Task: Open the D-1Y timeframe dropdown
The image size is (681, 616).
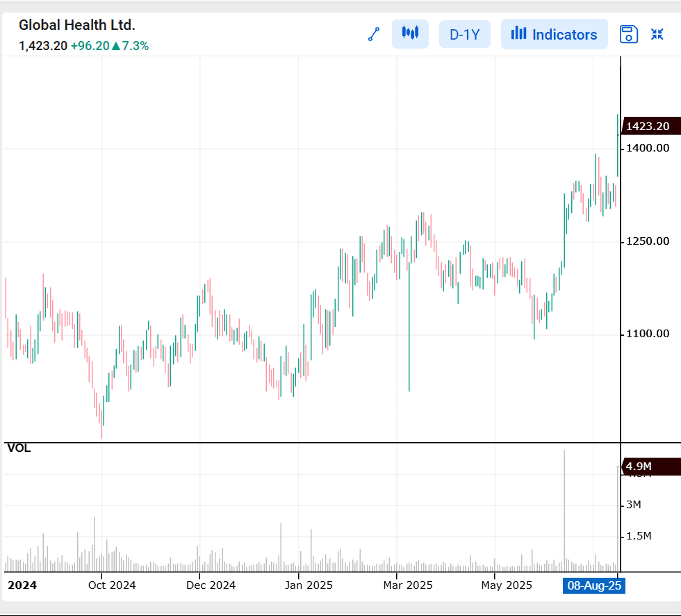Action: coord(465,34)
